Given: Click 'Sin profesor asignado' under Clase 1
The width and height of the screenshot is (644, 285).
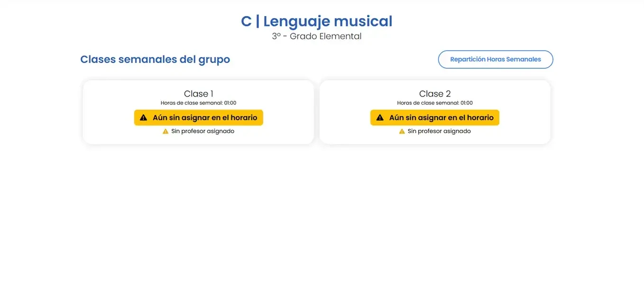Looking at the screenshot, I should pos(202,131).
